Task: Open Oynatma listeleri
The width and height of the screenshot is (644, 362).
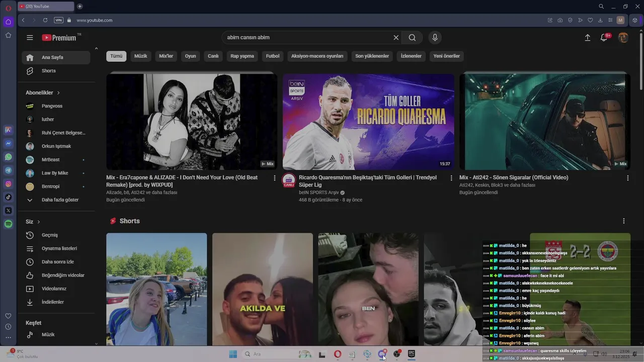Action: (x=56, y=248)
